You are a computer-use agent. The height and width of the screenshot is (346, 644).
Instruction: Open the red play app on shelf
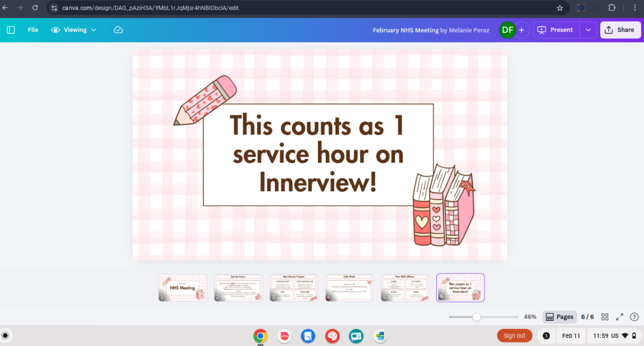(284, 335)
